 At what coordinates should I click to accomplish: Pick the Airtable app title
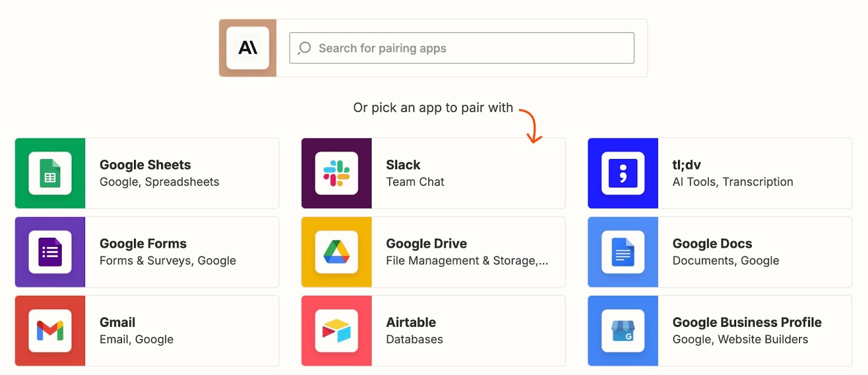tap(411, 322)
